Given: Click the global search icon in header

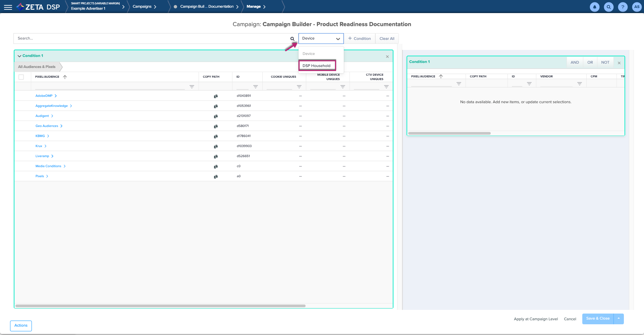Looking at the screenshot, I should click(608, 7).
